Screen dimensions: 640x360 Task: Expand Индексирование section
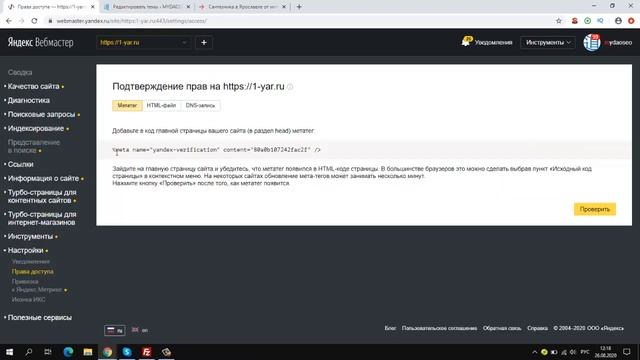[x=36, y=129]
